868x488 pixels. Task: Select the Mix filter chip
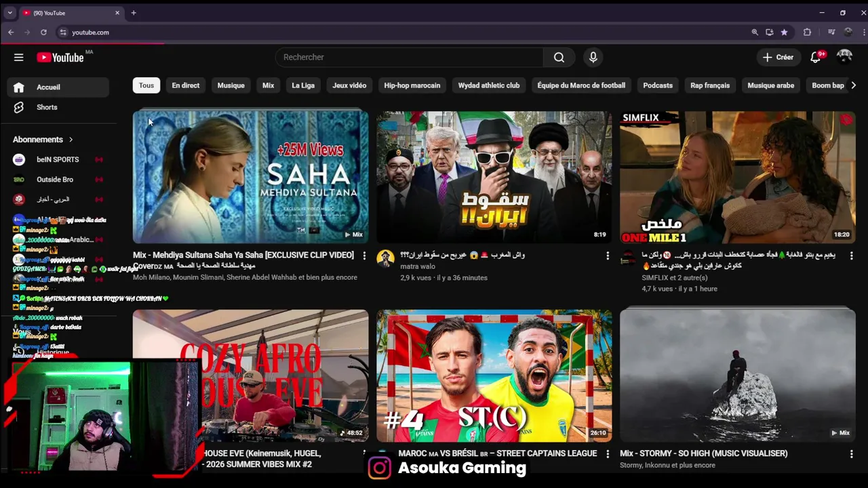tap(269, 85)
